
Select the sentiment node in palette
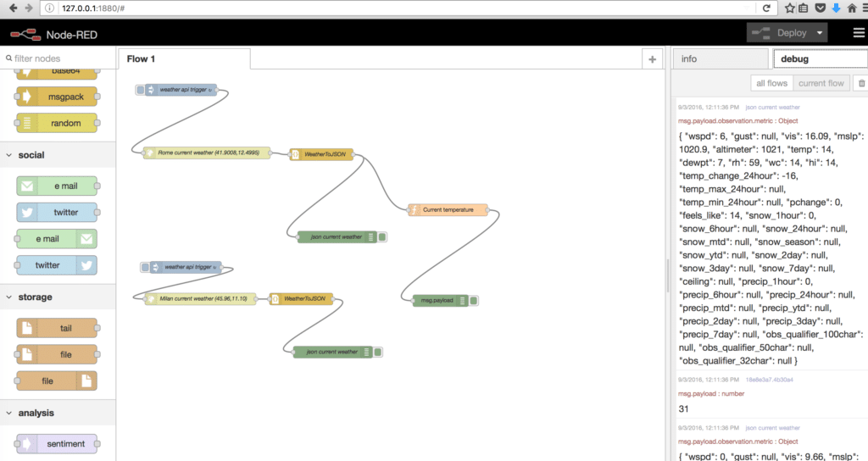pos(57,443)
